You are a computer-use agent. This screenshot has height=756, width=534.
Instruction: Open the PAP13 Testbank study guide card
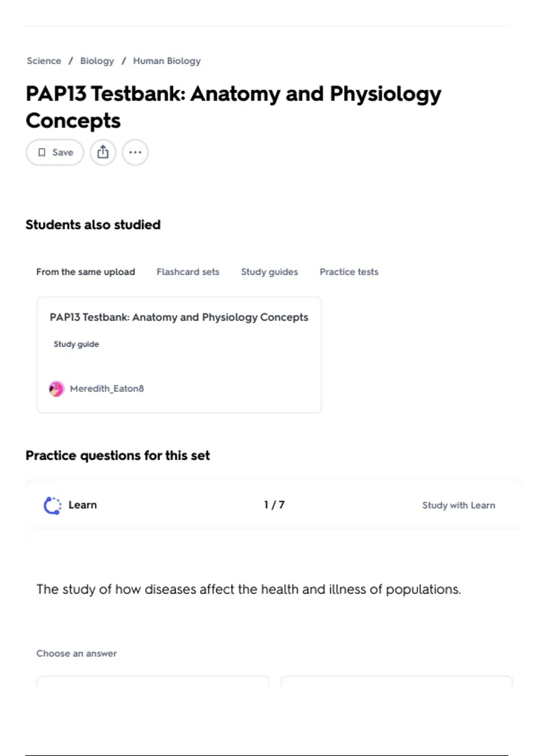click(x=179, y=355)
